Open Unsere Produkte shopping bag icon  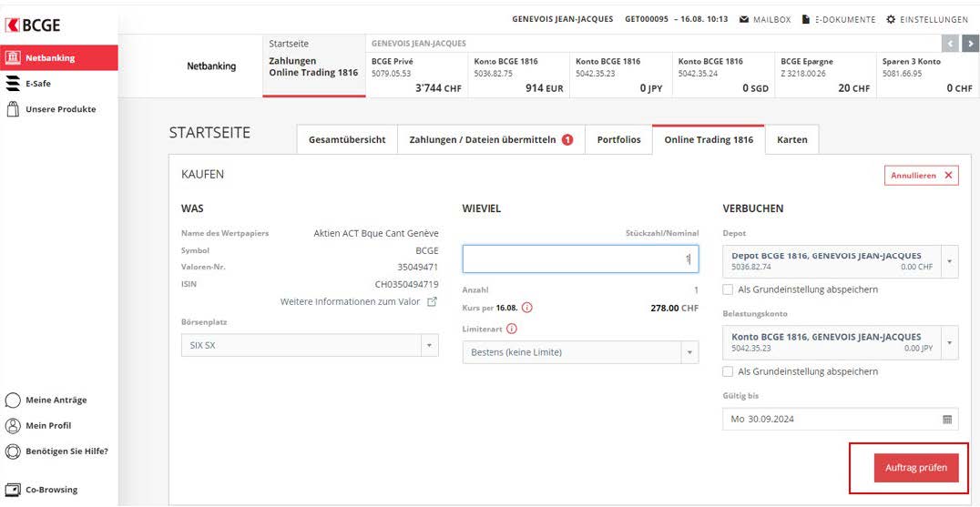[x=13, y=109]
